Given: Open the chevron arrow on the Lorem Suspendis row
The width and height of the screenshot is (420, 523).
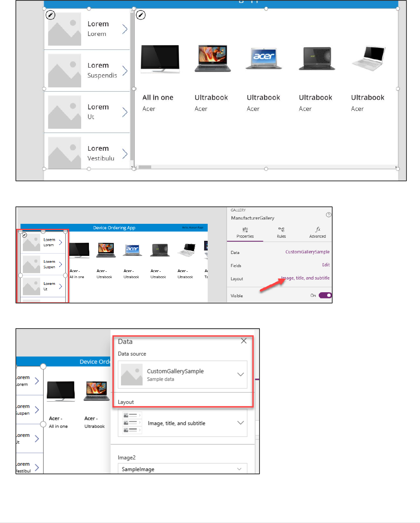Looking at the screenshot, I should pos(125,71).
